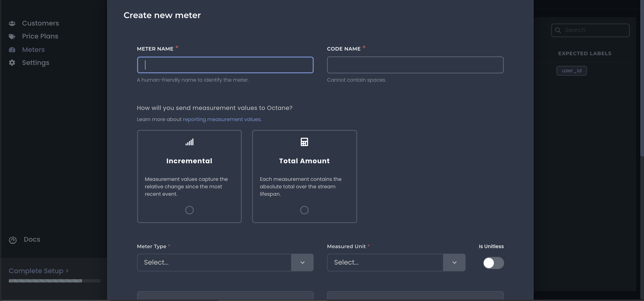Select the Incremental radio button
The width and height of the screenshot is (644, 301).
pos(189,210)
